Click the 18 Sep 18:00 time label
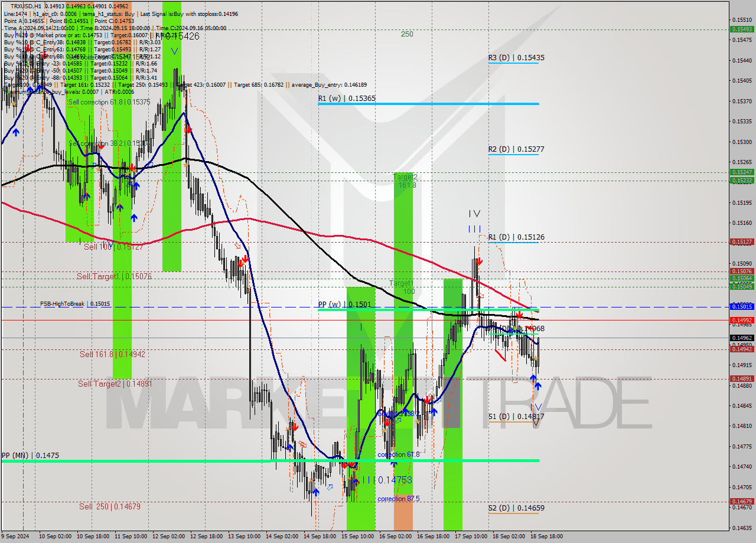This screenshot has height=543, width=756. pos(546,537)
